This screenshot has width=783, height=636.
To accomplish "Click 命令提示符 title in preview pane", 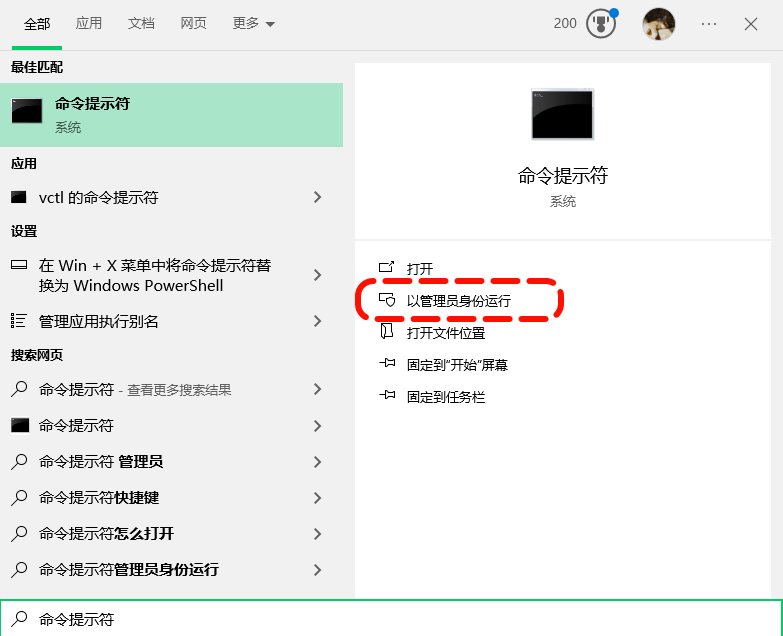I will pyautogui.click(x=563, y=176).
